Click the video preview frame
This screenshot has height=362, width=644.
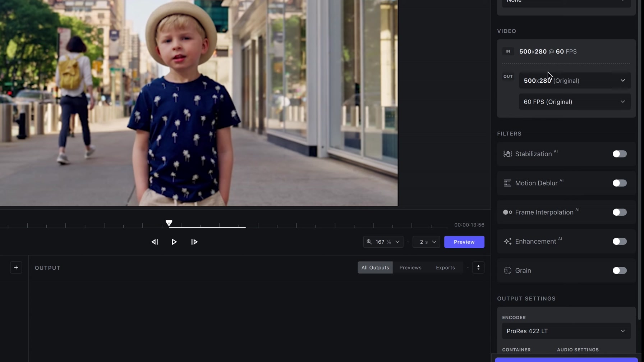coord(199,103)
